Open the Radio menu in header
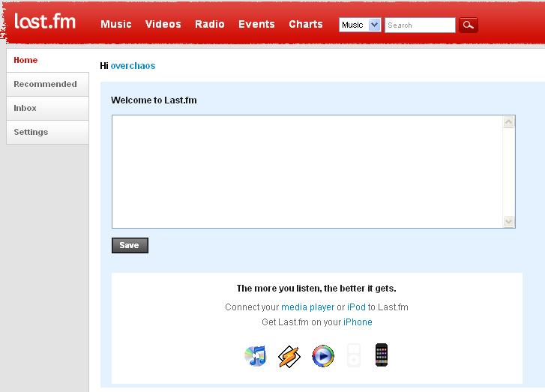The image size is (545, 392). coord(210,24)
